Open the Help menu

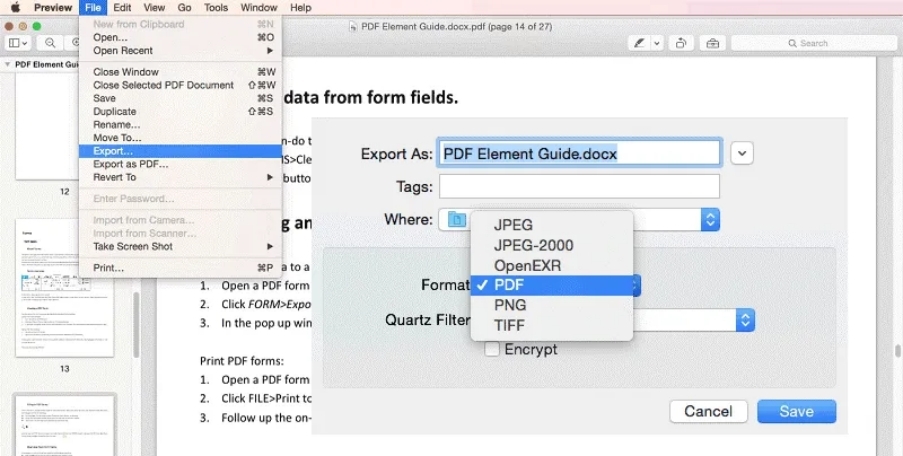click(301, 7)
